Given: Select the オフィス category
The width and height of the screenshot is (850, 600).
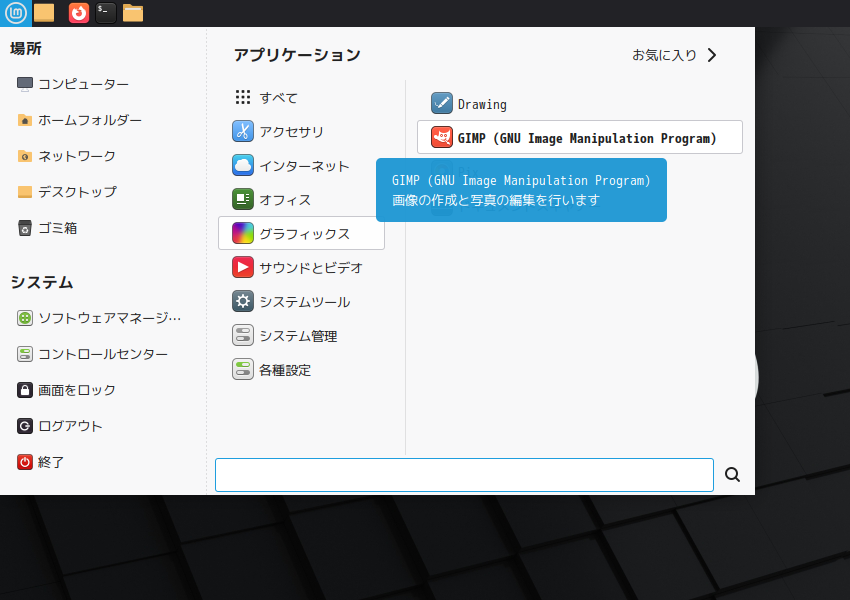Looking at the screenshot, I should pos(301,199).
